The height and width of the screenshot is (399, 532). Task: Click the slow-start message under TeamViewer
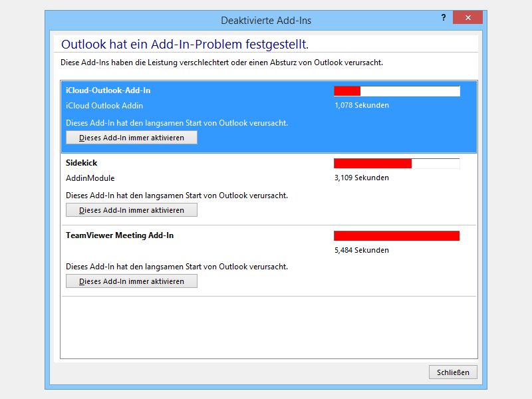pyautogui.click(x=177, y=267)
